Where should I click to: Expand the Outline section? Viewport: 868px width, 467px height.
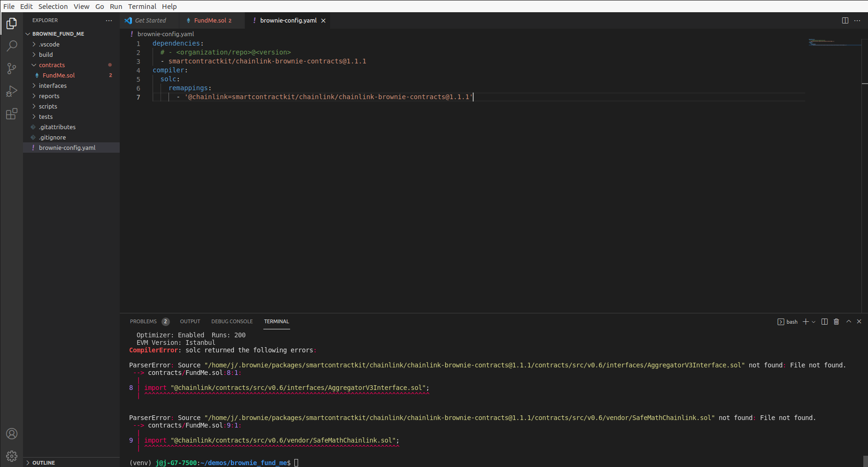tap(71, 463)
